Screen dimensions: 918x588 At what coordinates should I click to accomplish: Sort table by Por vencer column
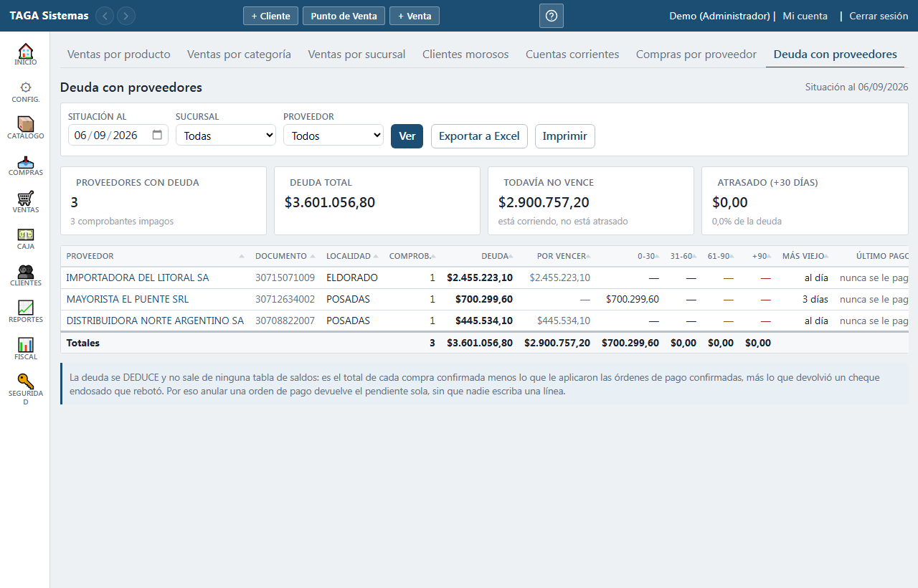coord(557,256)
